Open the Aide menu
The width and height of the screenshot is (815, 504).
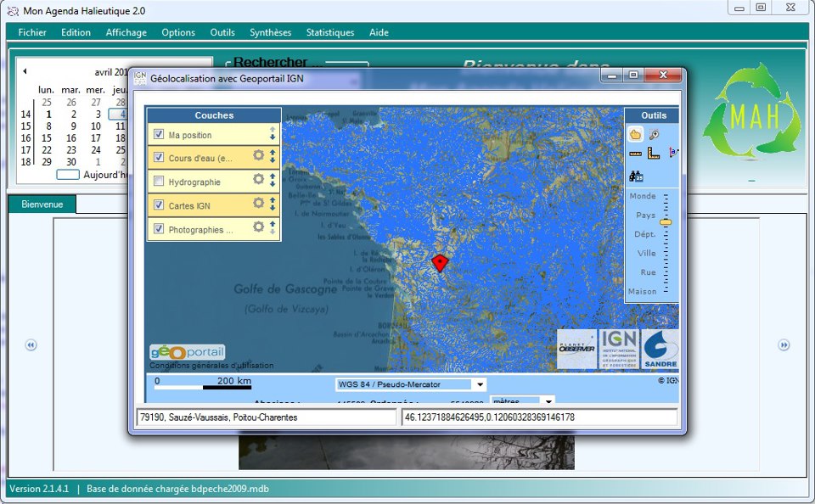[379, 32]
